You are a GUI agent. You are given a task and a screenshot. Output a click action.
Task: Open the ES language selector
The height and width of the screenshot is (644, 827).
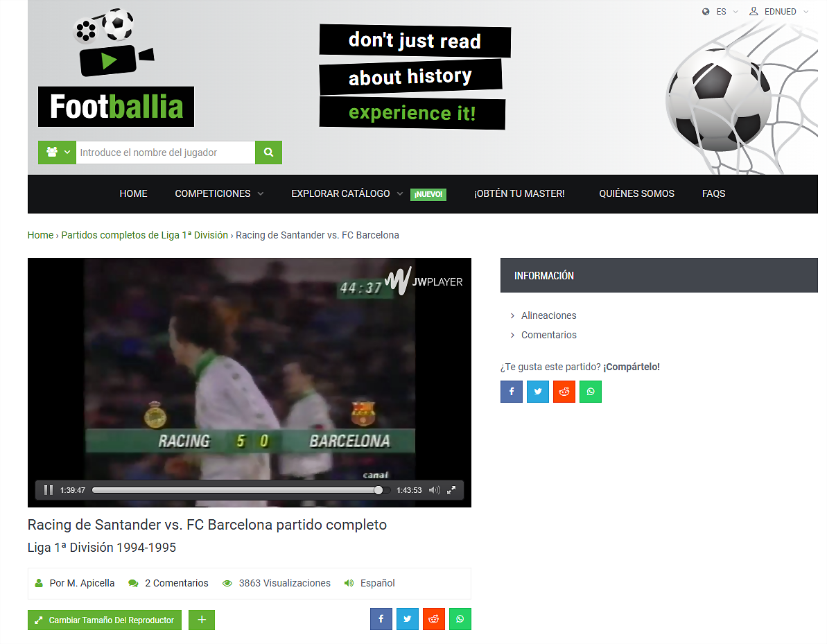(726, 12)
